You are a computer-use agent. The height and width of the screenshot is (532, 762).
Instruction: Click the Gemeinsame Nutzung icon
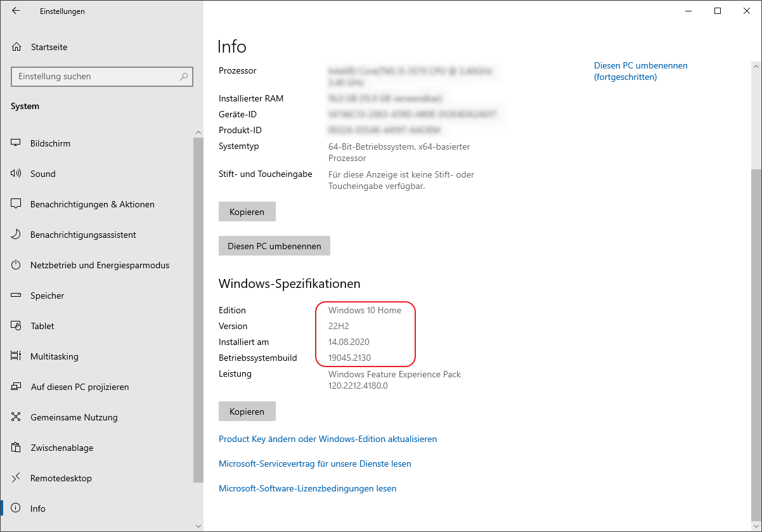[16, 417]
